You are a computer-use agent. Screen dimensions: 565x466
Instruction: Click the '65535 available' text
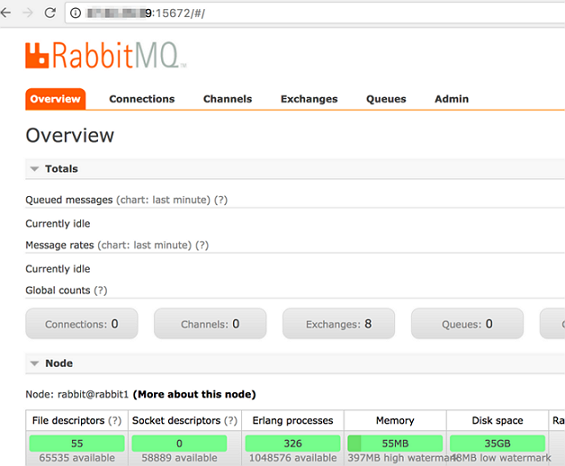(77, 458)
